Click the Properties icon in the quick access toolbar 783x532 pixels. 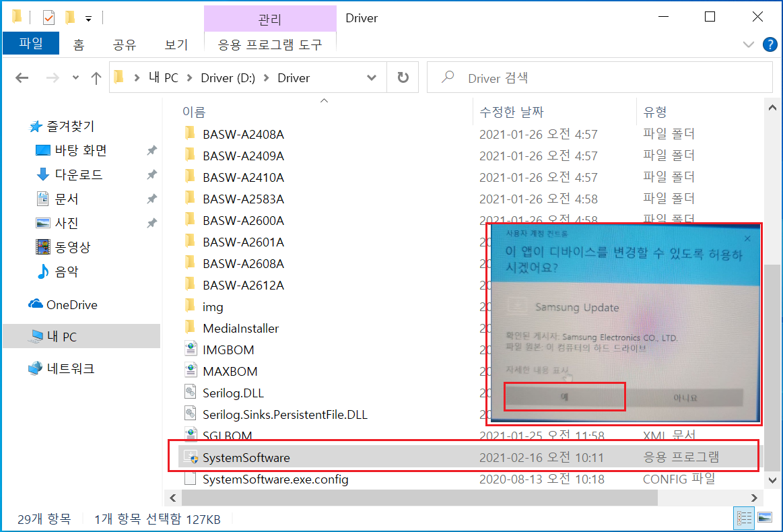pyautogui.click(x=48, y=18)
